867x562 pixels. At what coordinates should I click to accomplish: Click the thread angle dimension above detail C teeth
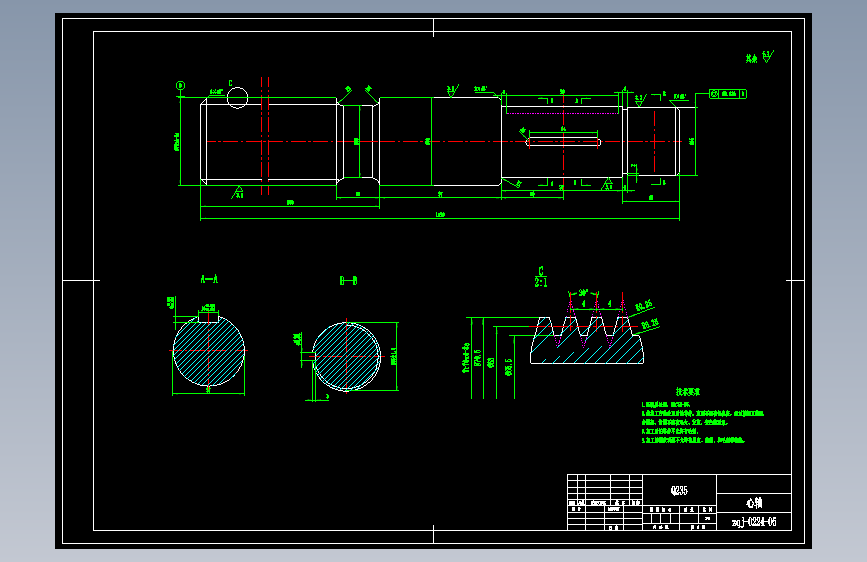[x=583, y=293]
